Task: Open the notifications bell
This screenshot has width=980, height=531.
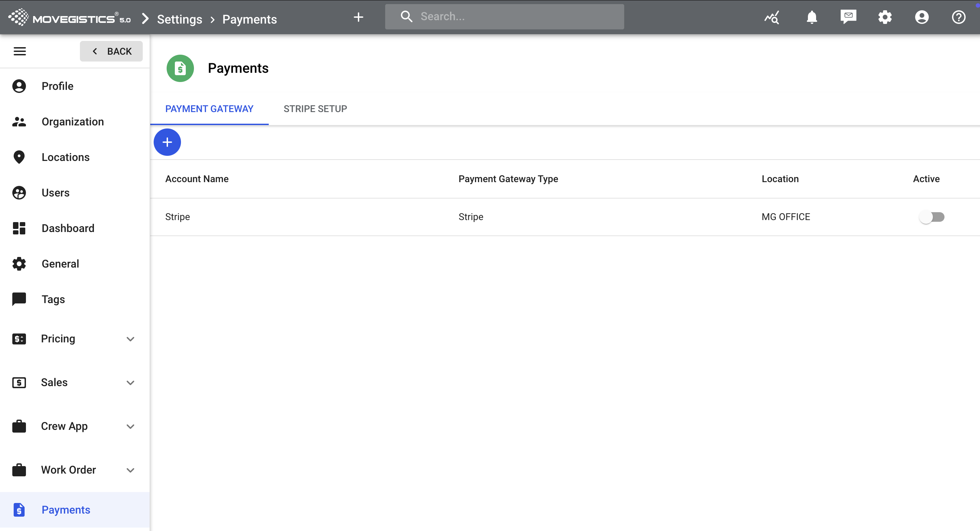Action: pyautogui.click(x=811, y=17)
